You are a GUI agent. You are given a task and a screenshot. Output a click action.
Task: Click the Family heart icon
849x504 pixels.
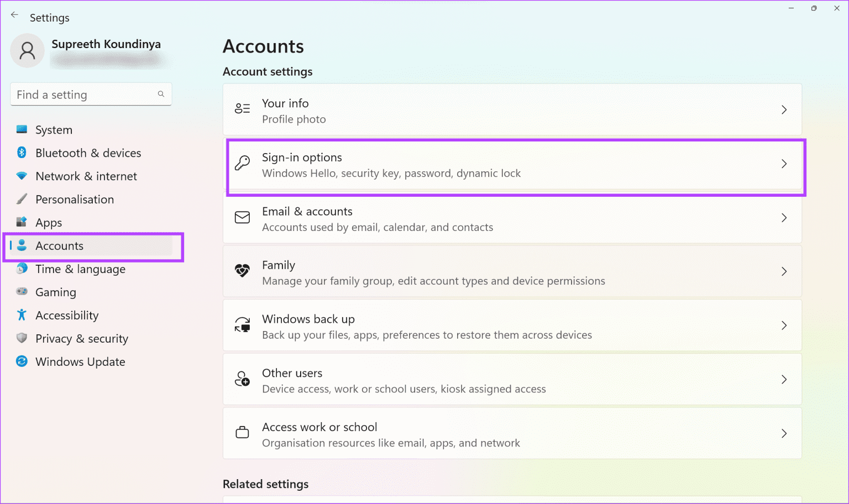click(x=242, y=271)
